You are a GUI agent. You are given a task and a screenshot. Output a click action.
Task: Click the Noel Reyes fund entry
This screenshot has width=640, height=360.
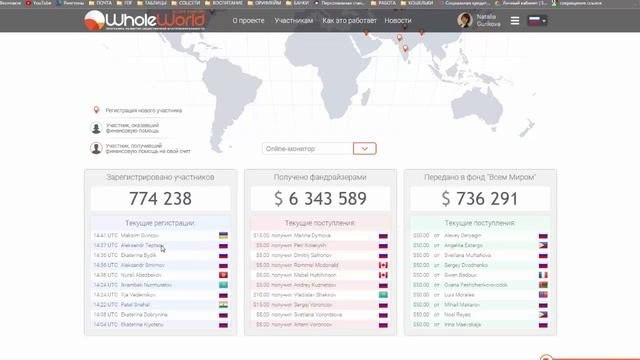click(480, 315)
